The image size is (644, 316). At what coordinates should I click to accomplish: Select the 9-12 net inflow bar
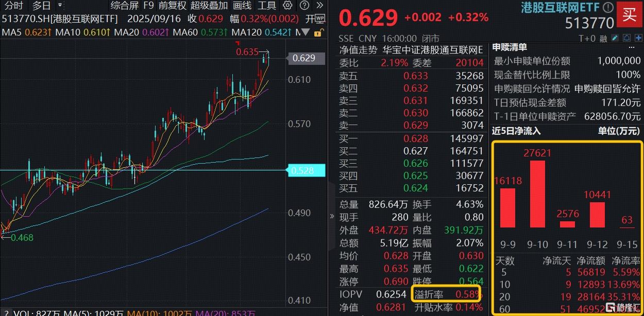click(x=597, y=215)
